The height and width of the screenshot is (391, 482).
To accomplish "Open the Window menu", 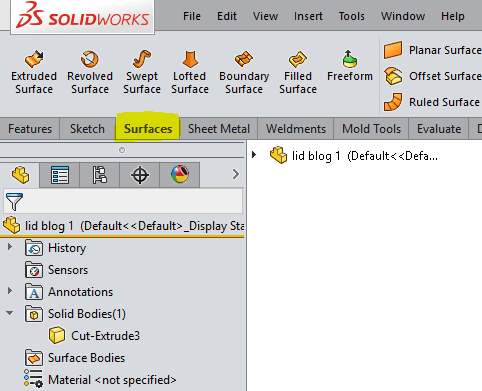I will point(403,16).
